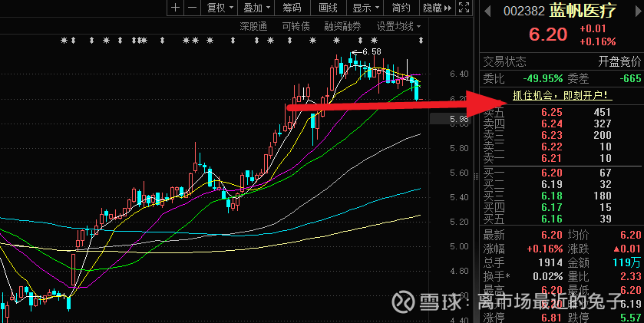Select the 可转债 tag
The image size is (644, 323).
(x=296, y=27)
